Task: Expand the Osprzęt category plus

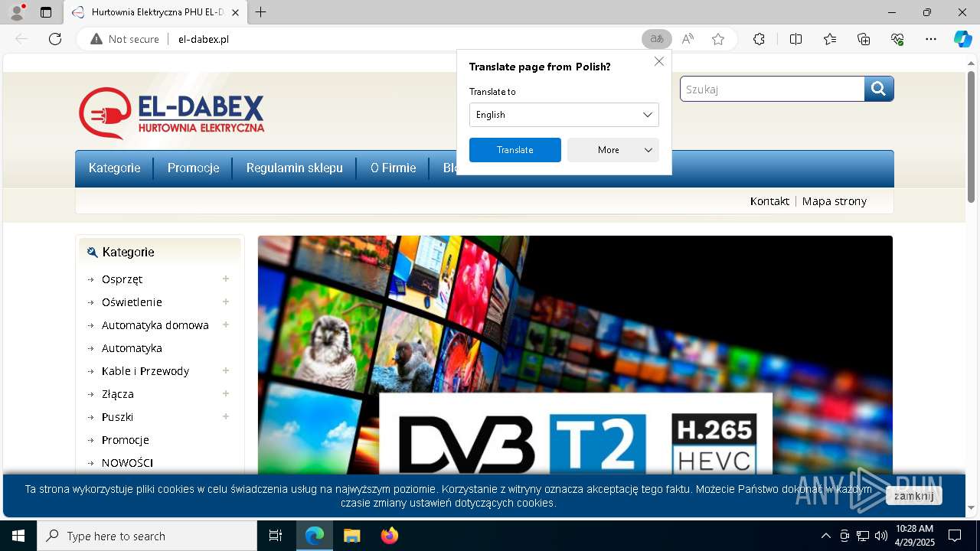Action: point(226,279)
